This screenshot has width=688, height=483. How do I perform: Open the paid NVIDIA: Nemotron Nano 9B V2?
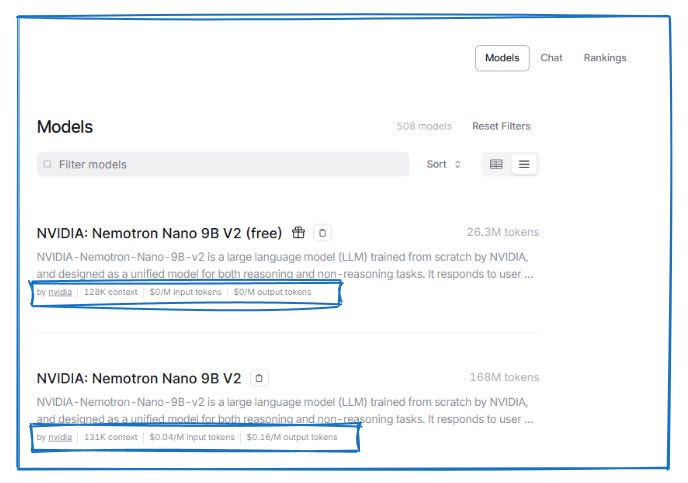pos(139,378)
